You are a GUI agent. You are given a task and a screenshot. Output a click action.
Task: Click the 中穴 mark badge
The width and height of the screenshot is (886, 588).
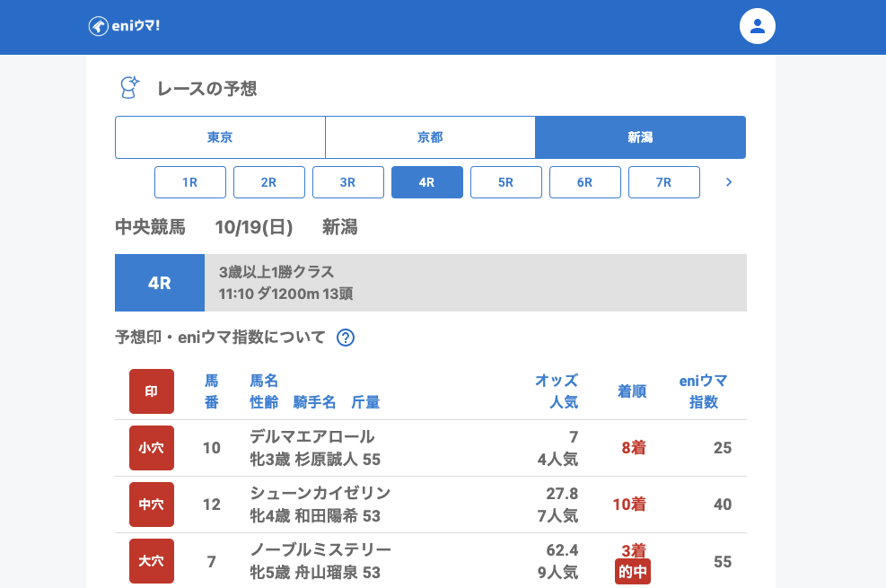152,505
